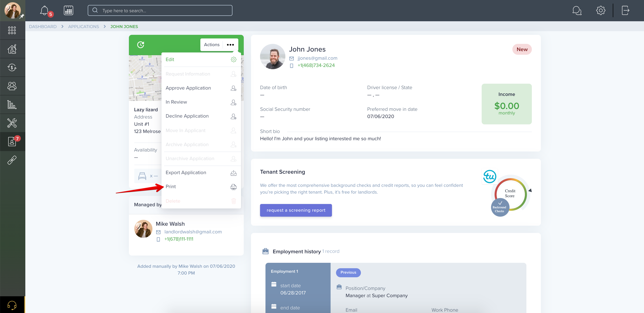The width and height of the screenshot is (644, 313).
Task: Select Approve Application from the menu
Action: click(x=201, y=88)
